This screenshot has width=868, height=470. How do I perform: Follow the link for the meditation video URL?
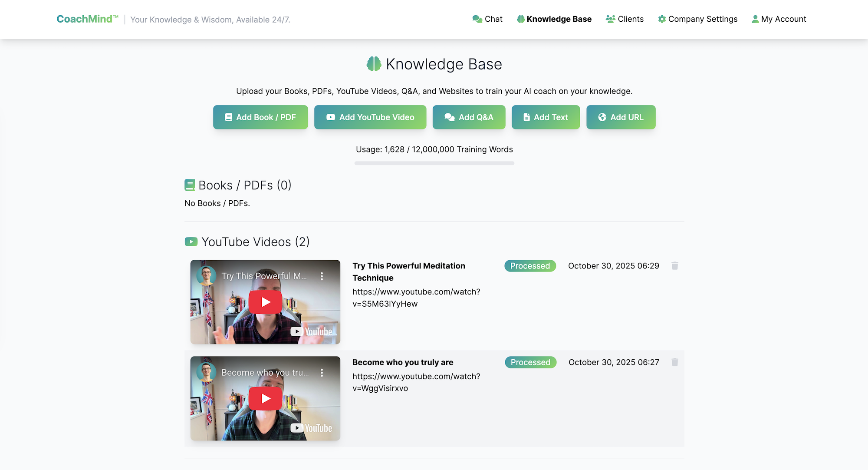[x=415, y=298]
